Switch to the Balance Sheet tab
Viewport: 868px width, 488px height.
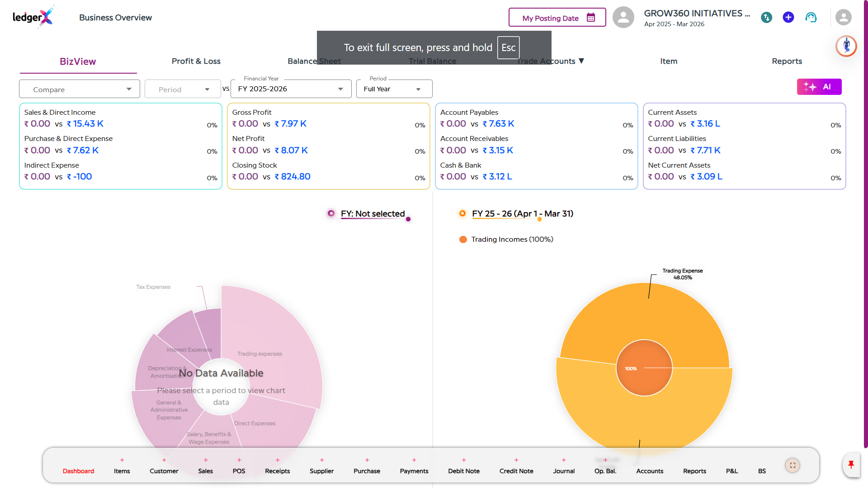pos(314,61)
